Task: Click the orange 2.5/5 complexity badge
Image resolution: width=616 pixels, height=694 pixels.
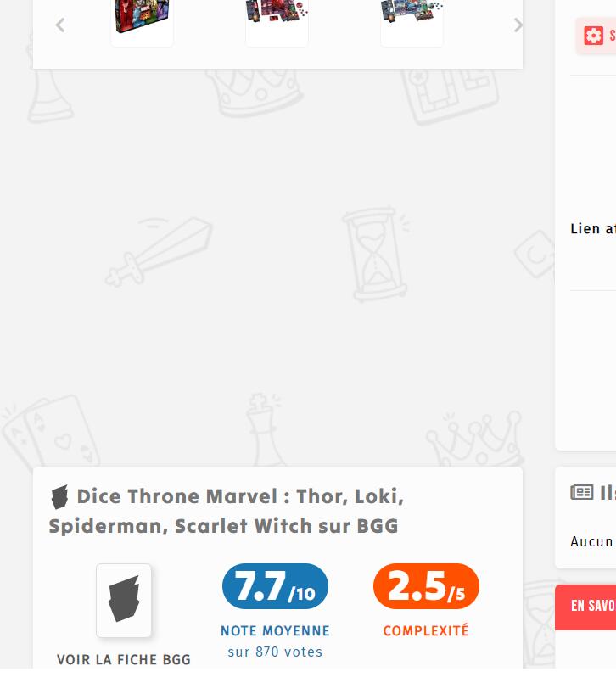Action: click(x=426, y=586)
